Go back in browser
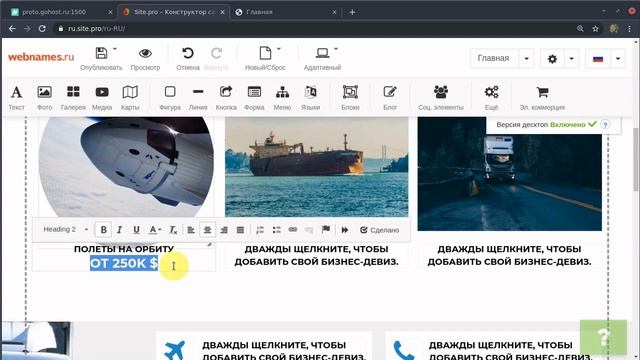 pos(12,29)
